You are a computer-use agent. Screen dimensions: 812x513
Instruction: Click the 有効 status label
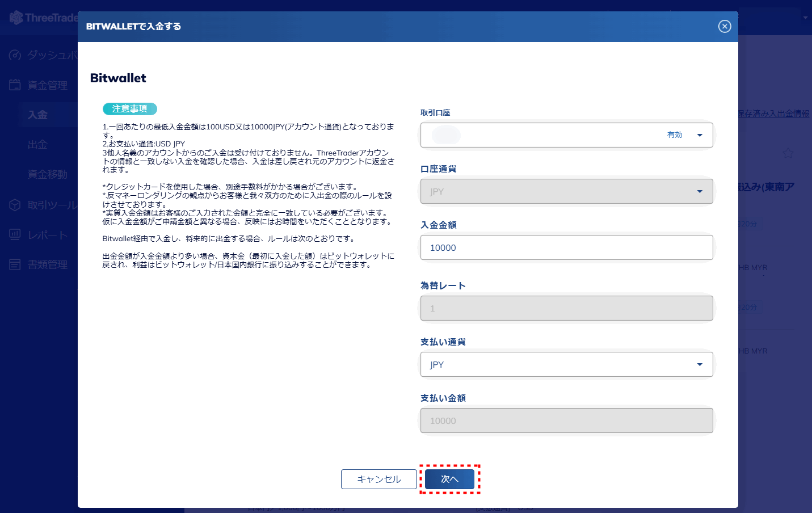[675, 135]
